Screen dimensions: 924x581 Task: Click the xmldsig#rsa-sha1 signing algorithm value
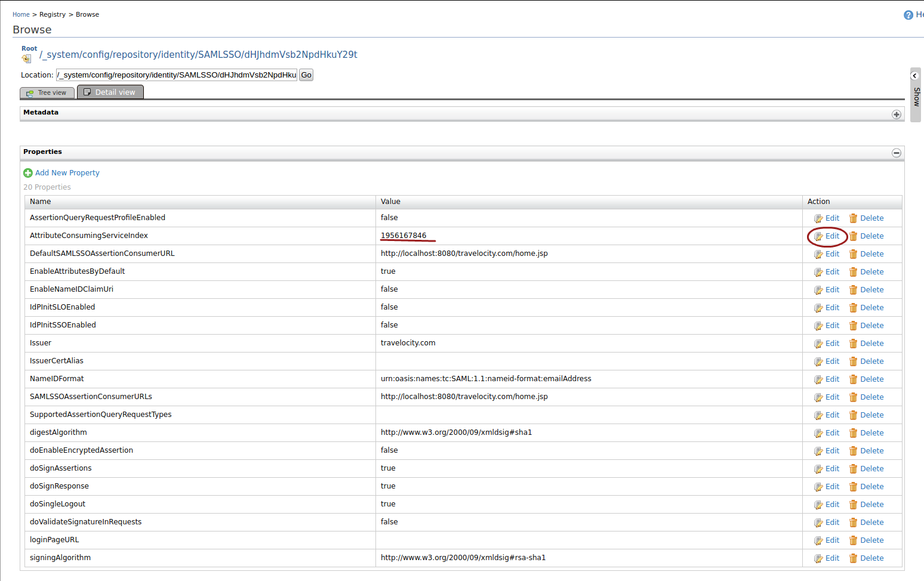463,558
